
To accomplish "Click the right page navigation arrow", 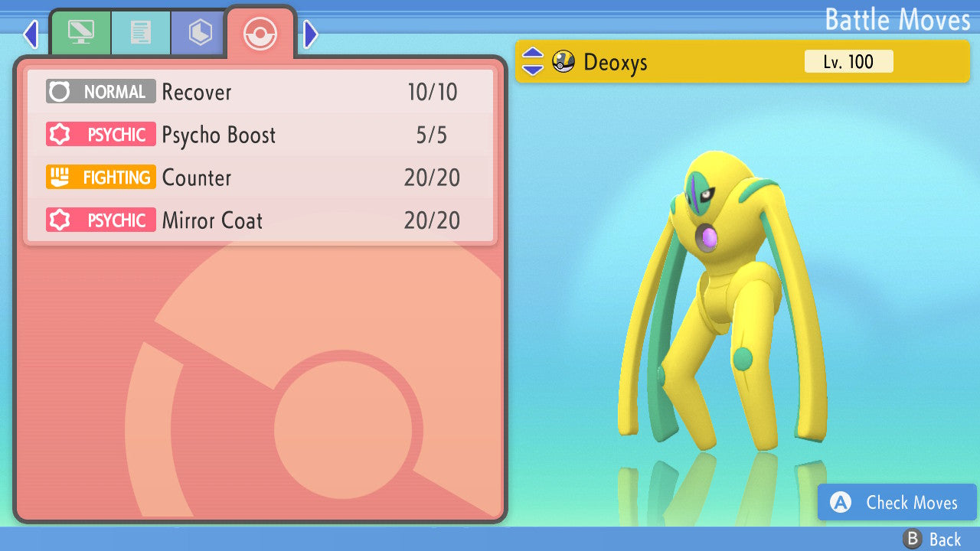I will 309,34.
